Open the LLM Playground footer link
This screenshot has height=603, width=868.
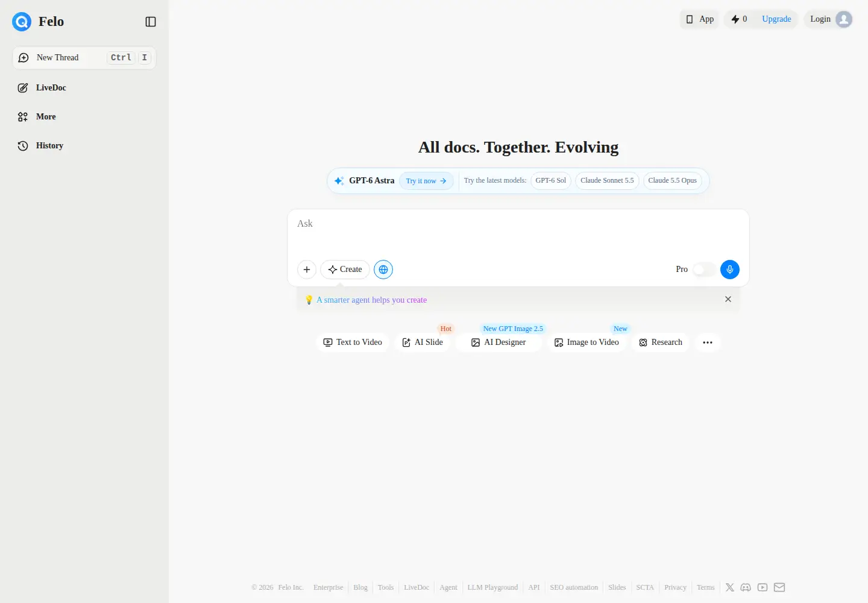[492, 587]
